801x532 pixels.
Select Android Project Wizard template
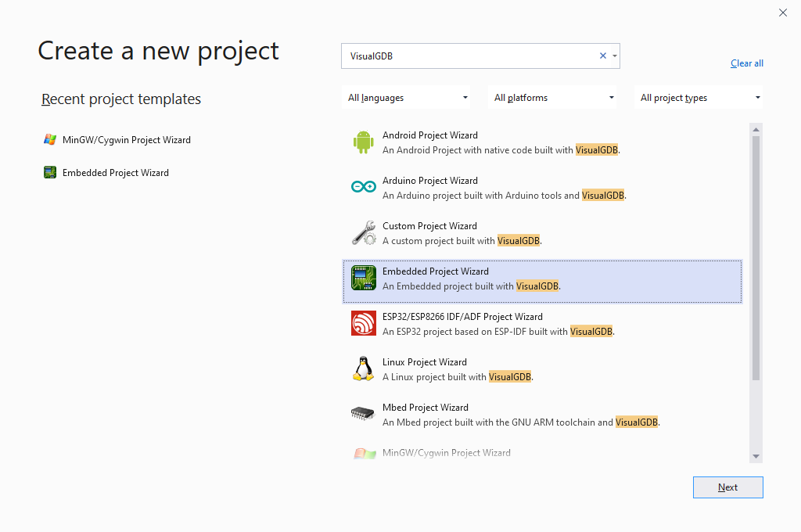coord(542,142)
